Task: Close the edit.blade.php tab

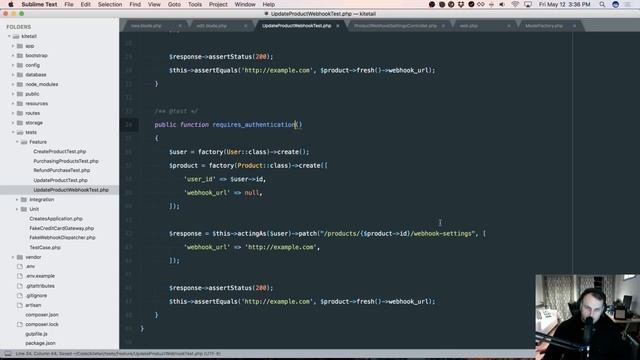Action: point(245,26)
